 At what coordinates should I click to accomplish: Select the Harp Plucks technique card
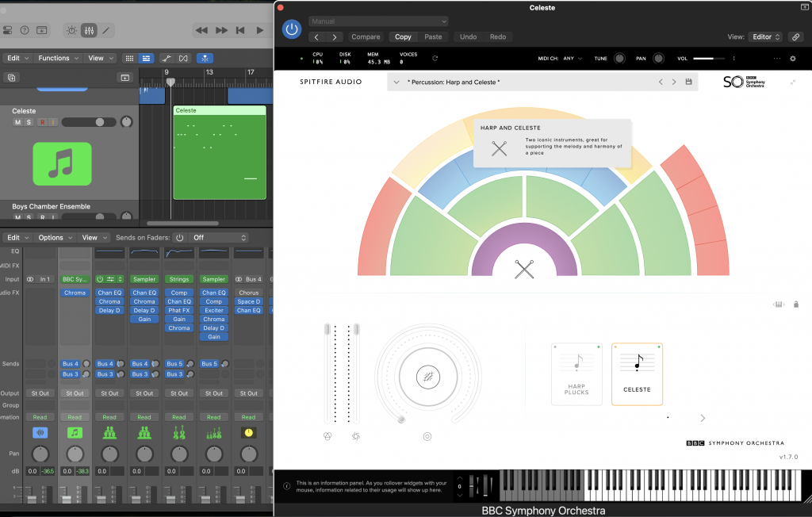(576, 374)
